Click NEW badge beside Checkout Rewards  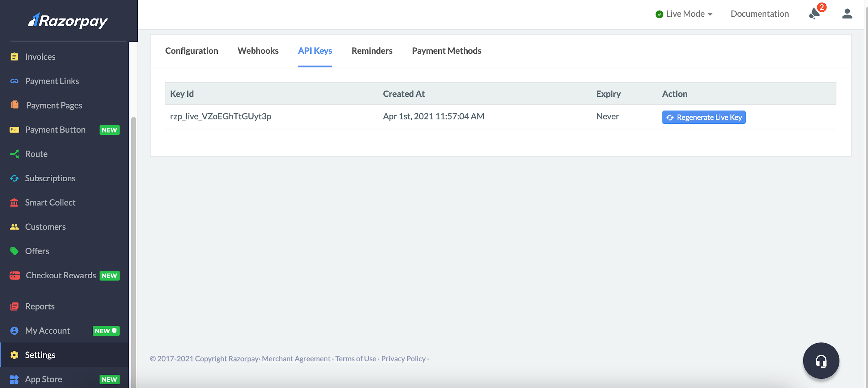[109, 276]
